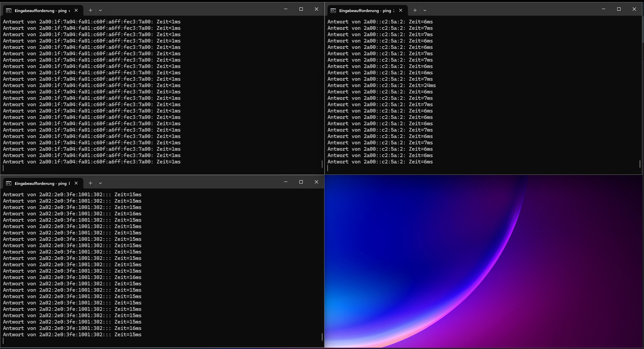
Task: Open a new tab in the 2a00:1f:7a04 ping window
Action: pos(90,10)
